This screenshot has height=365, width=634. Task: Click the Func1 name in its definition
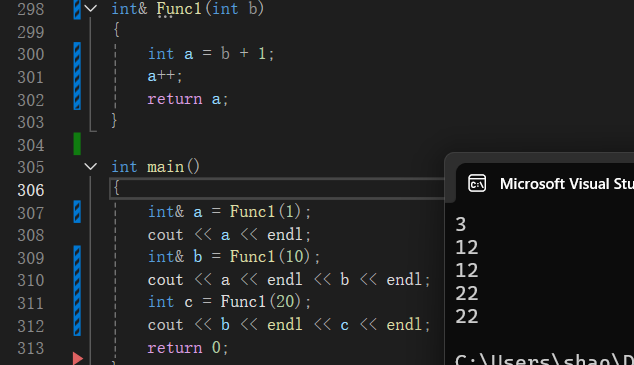179,8
